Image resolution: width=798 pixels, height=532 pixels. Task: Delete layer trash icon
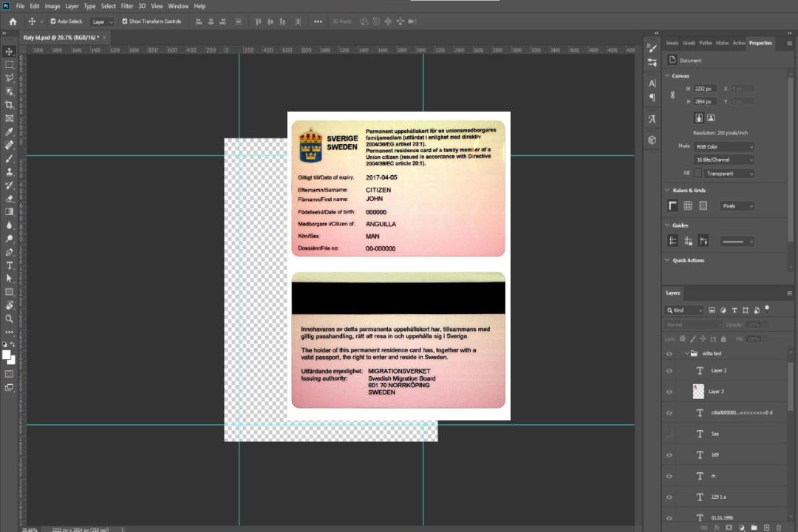click(780, 528)
